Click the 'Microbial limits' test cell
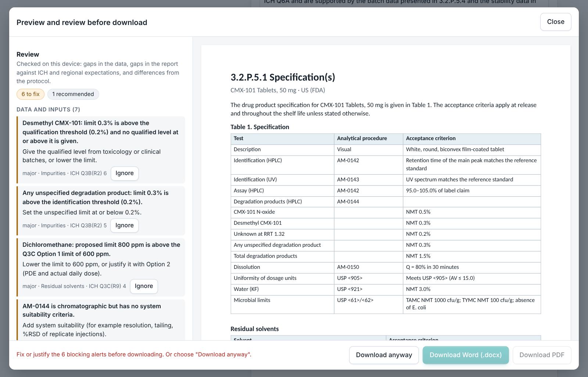This screenshot has height=377, width=588. 282,305
